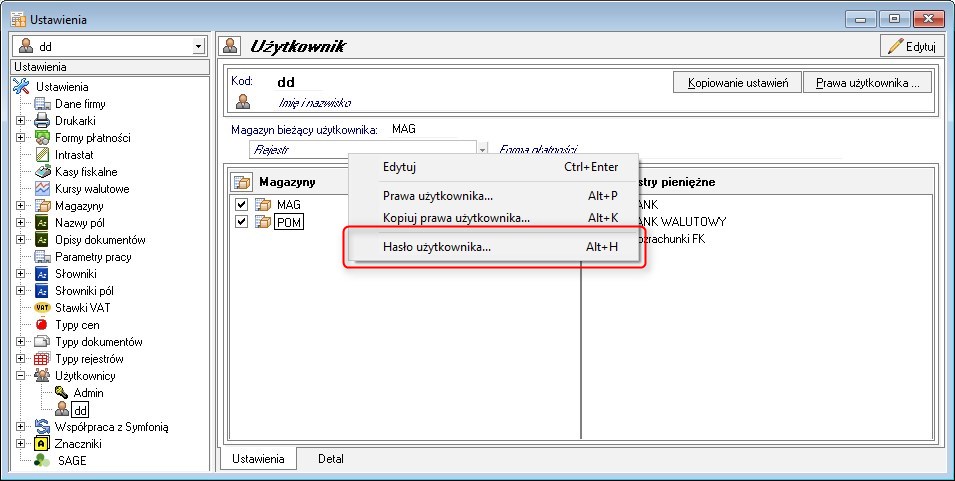Click the Współpraca z Symfonią sync icon

[x=42, y=427]
